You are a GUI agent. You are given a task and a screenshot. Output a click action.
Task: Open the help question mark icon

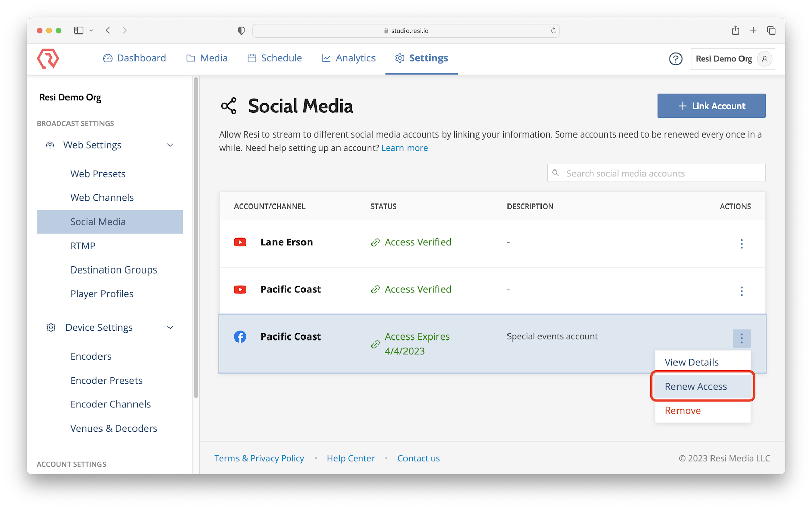point(675,59)
